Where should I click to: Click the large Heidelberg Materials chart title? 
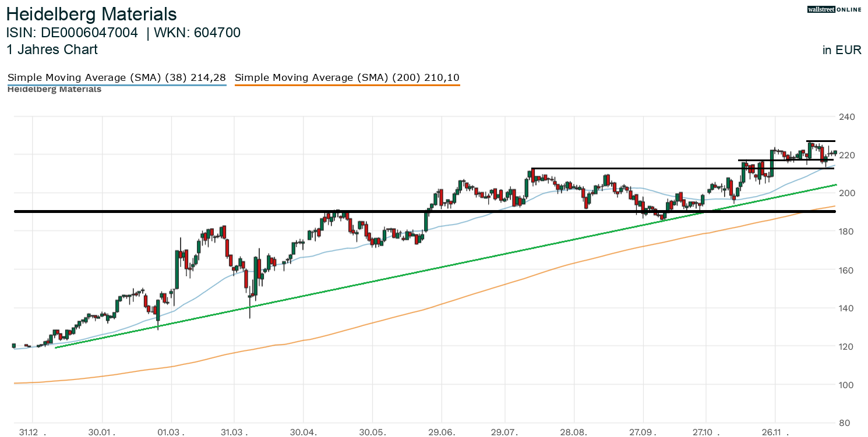pyautogui.click(x=91, y=14)
